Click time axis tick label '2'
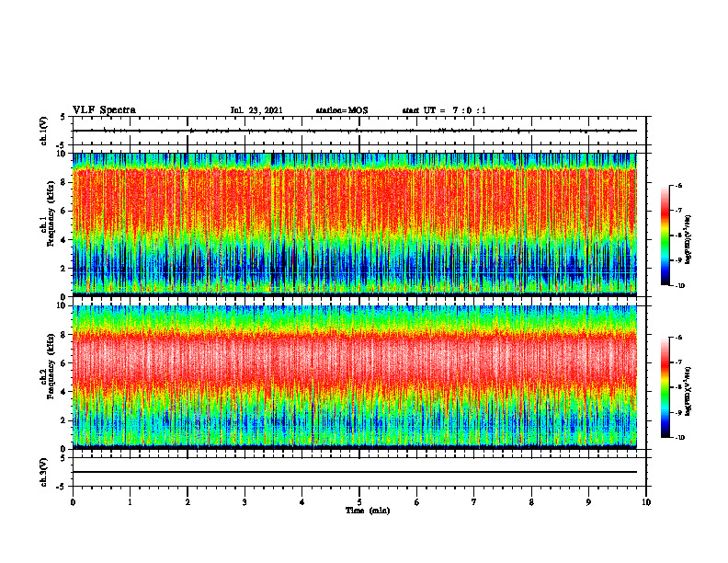 pos(188,502)
